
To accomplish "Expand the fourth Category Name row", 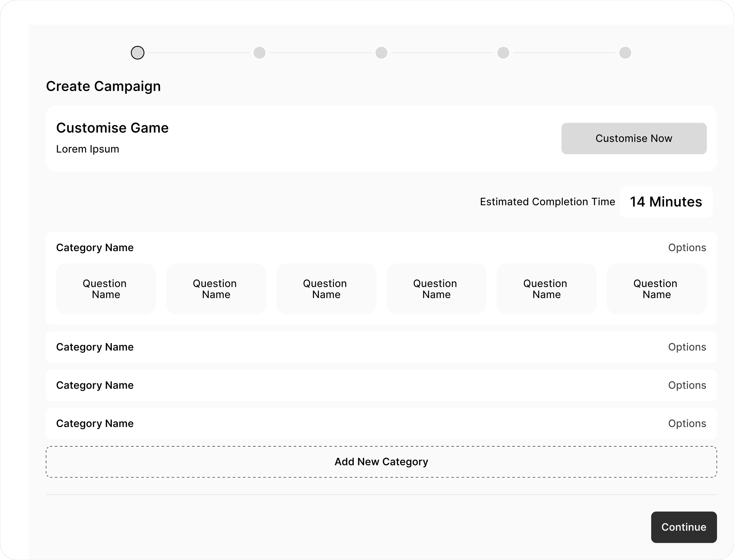I will pos(381,423).
